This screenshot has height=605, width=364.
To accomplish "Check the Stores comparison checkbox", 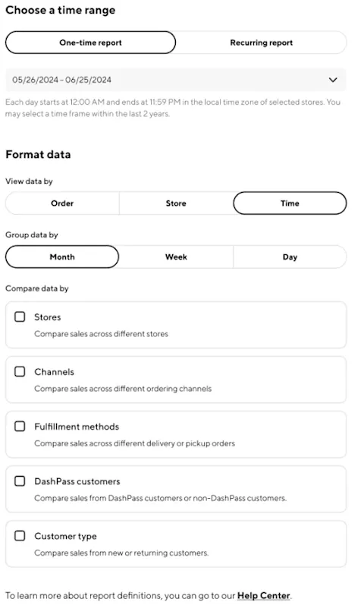I will tap(20, 317).
